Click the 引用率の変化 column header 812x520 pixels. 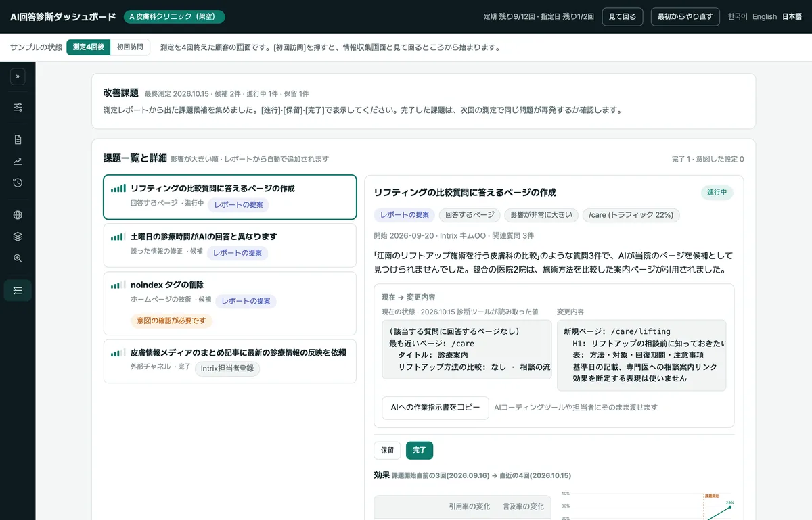(470, 506)
